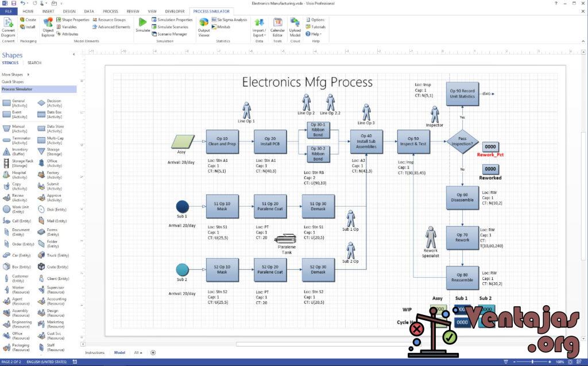
Task: Click the Sub 1 dark blue entity circle
Action: (x=183, y=207)
